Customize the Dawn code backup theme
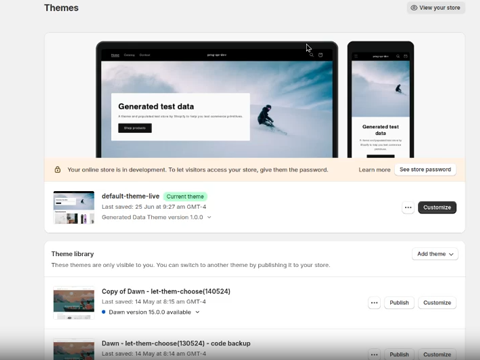Screen dimensions: 480x360 click(x=437, y=354)
